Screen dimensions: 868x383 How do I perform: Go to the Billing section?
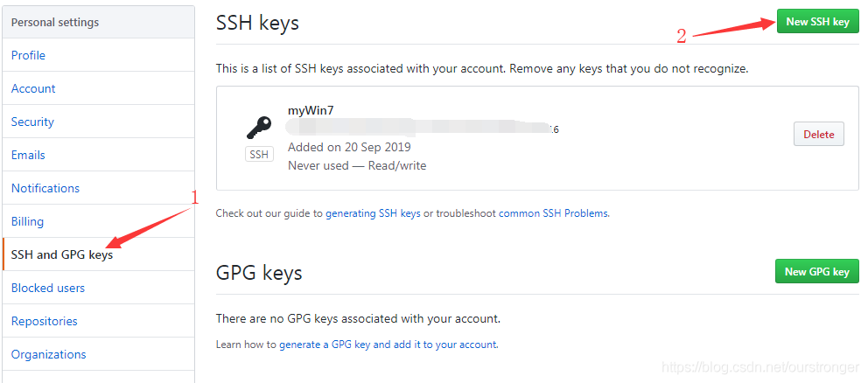click(28, 221)
